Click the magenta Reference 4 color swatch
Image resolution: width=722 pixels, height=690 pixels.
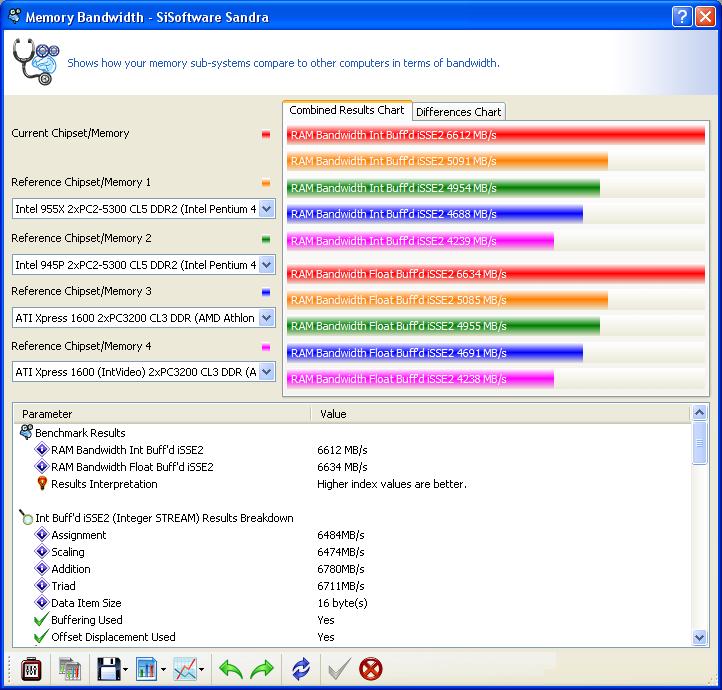tap(266, 347)
